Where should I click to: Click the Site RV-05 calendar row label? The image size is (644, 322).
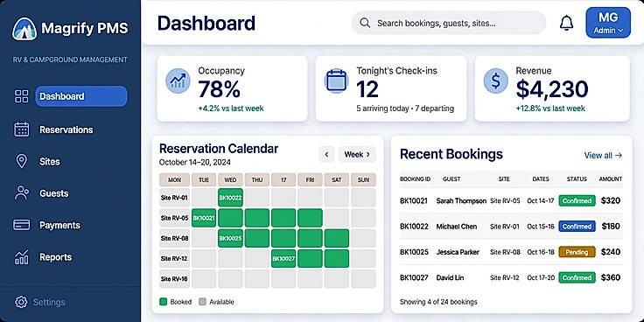(174, 218)
